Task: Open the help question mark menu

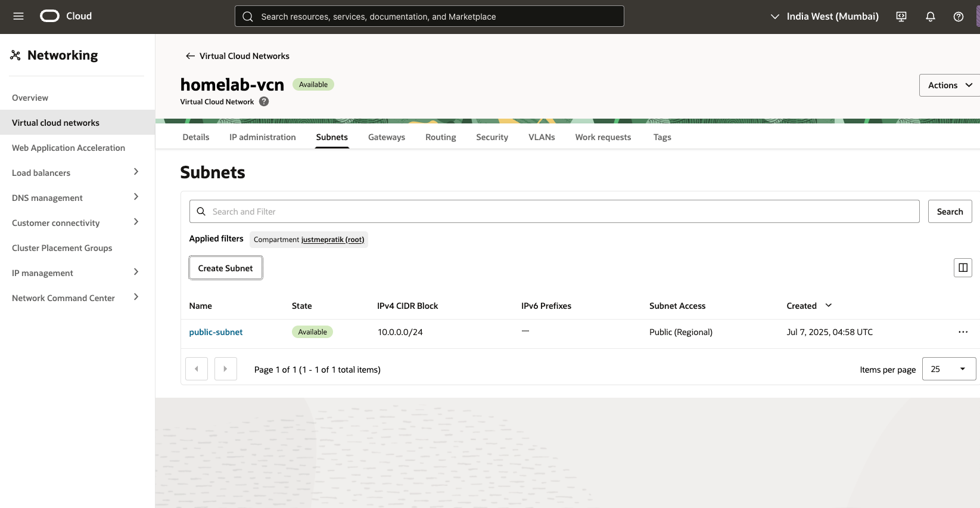Action: [x=958, y=17]
